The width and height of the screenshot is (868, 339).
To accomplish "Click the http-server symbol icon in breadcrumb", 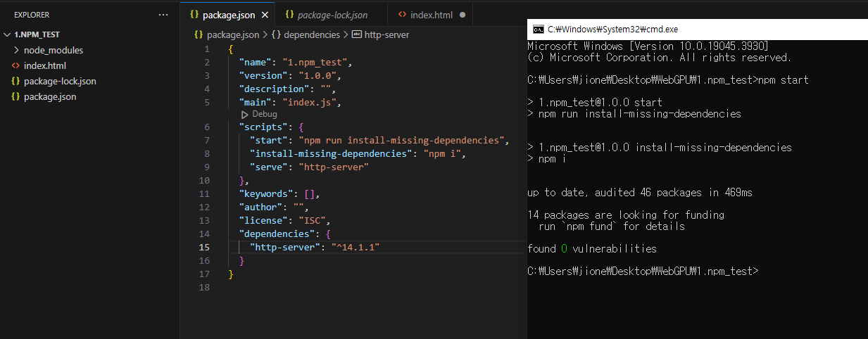I will (357, 34).
